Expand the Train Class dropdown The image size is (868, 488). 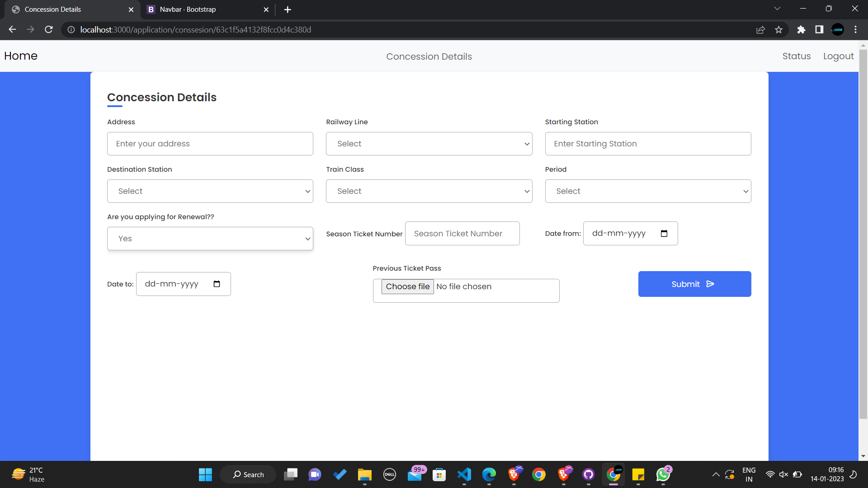(x=429, y=191)
